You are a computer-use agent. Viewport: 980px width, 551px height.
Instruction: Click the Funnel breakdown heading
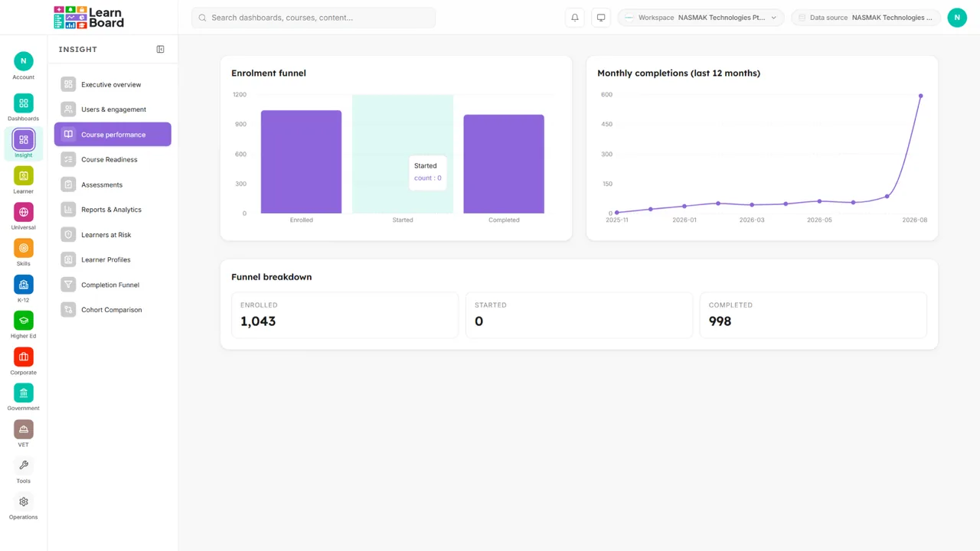272,277
